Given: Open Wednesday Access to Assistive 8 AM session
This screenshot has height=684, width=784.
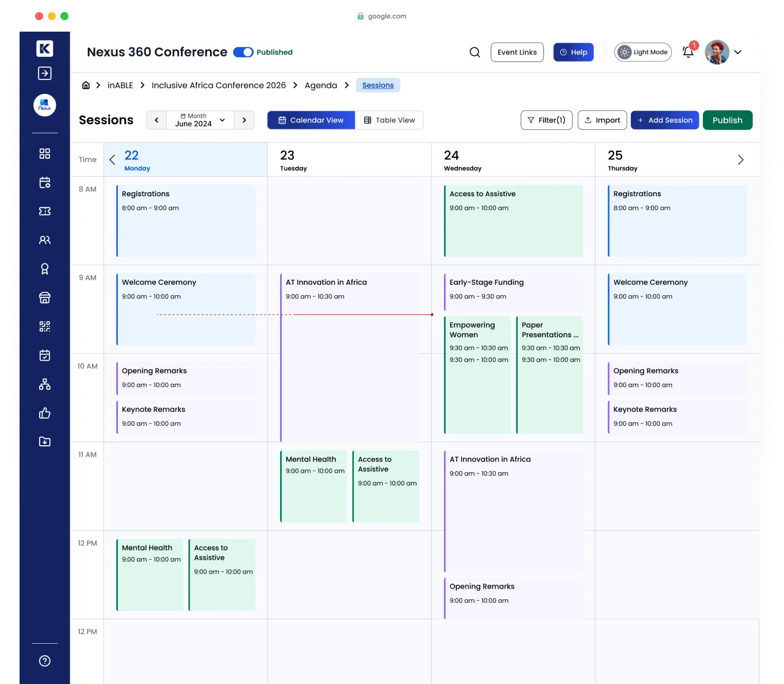Looking at the screenshot, I should (514, 221).
